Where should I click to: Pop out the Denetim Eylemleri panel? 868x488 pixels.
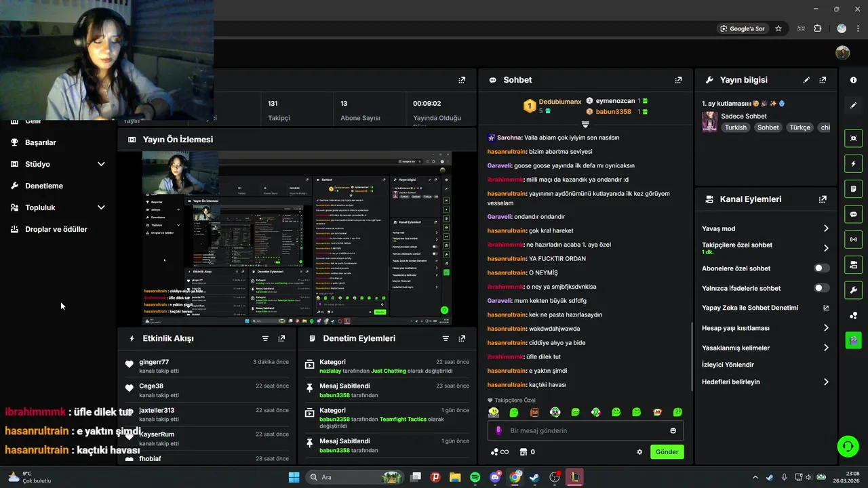pyautogui.click(x=462, y=338)
